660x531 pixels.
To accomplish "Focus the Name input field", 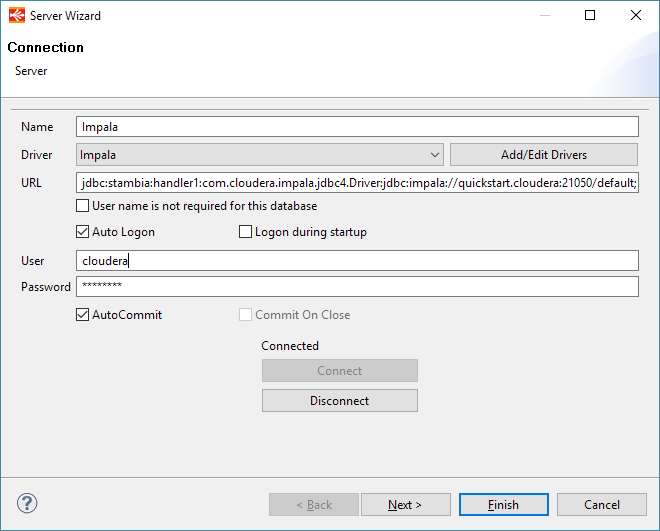I will (357, 127).
